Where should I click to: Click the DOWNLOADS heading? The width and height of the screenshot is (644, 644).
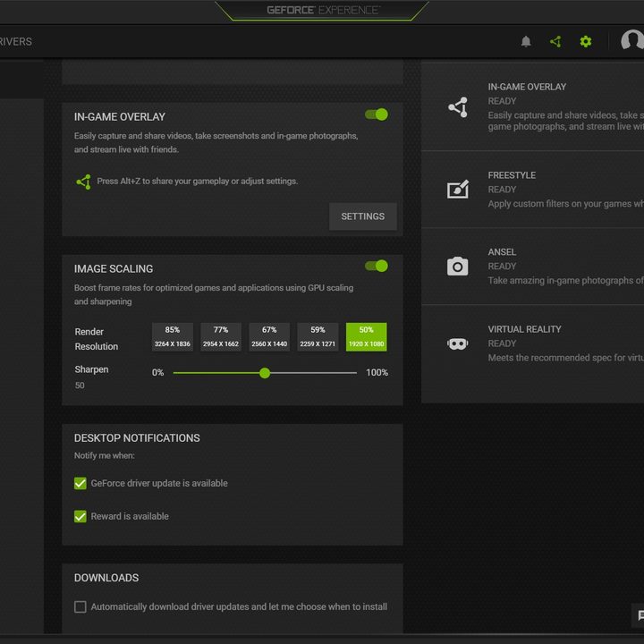pyautogui.click(x=106, y=578)
